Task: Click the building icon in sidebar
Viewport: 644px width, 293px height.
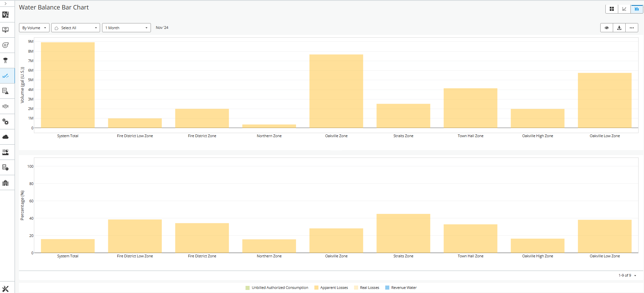Action: [5, 183]
